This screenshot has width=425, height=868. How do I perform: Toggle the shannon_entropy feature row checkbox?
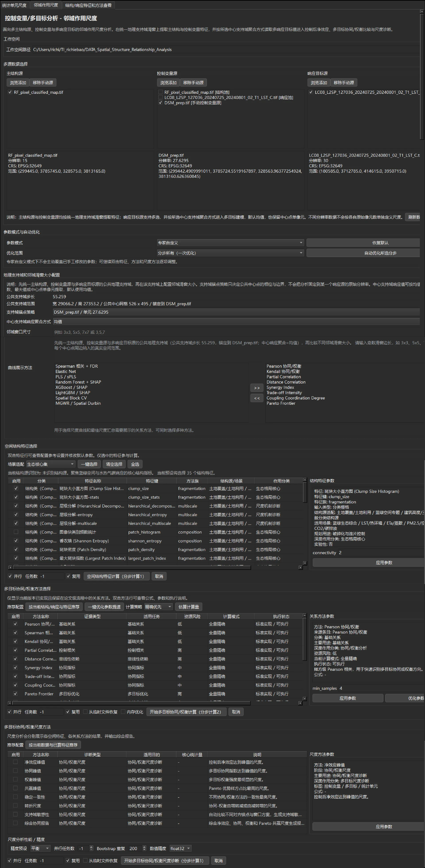point(16,541)
